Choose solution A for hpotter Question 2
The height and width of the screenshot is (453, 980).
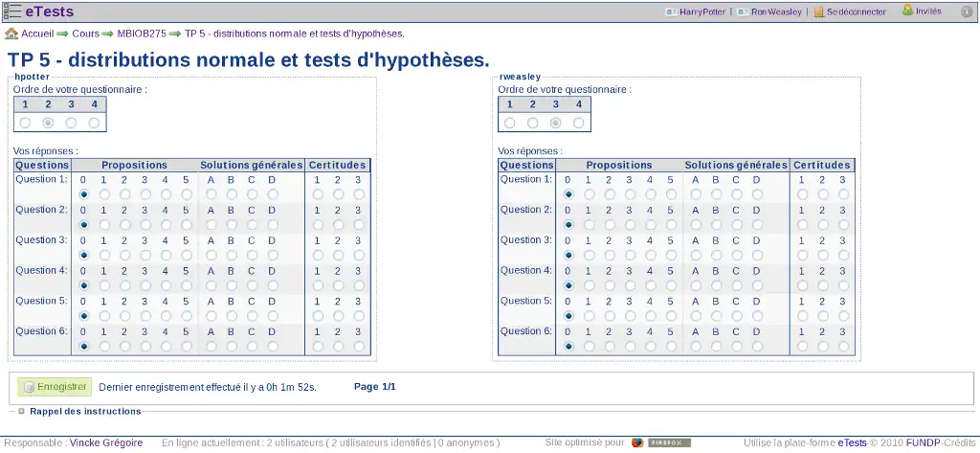click(212, 225)
